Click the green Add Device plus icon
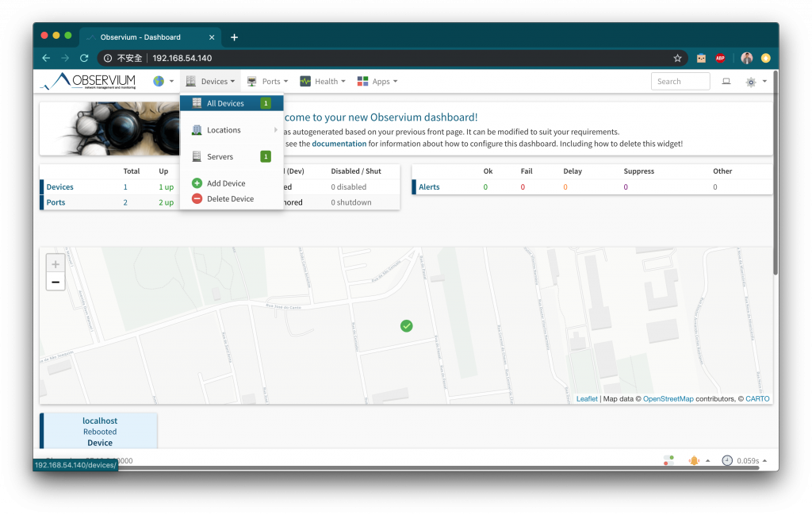The image size is (812, 515). point(197,183)
